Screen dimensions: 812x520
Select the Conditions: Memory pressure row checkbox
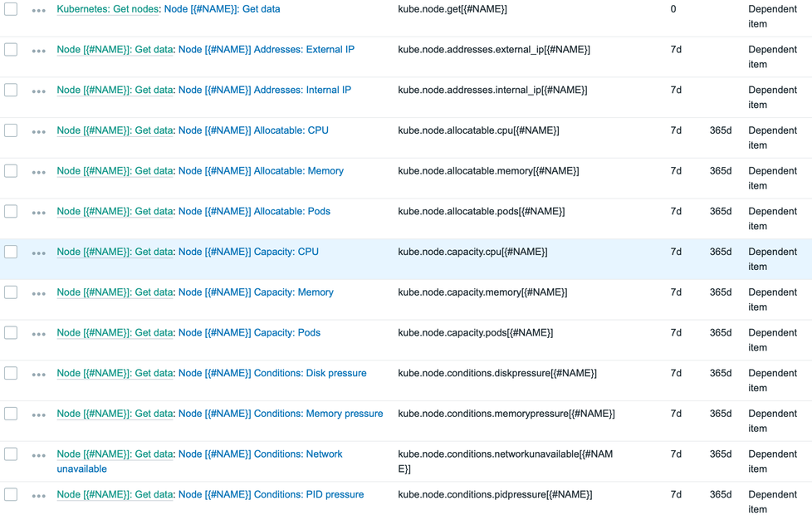coord(11,413)
